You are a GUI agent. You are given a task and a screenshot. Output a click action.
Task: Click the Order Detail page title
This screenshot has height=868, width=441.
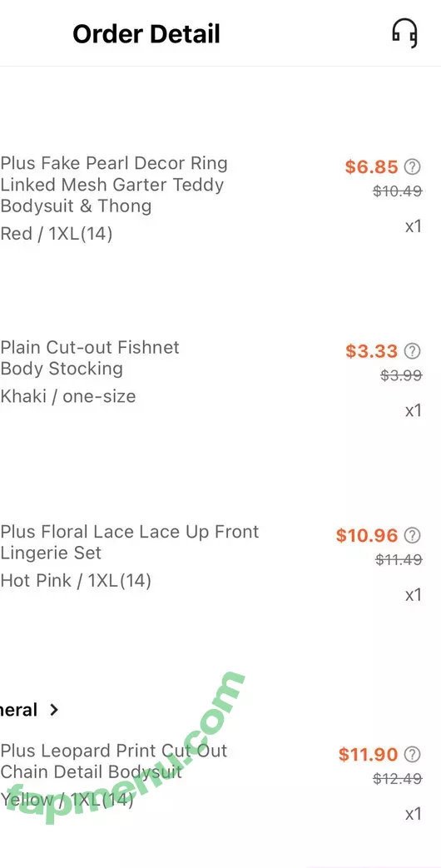(x=146, y=34)
